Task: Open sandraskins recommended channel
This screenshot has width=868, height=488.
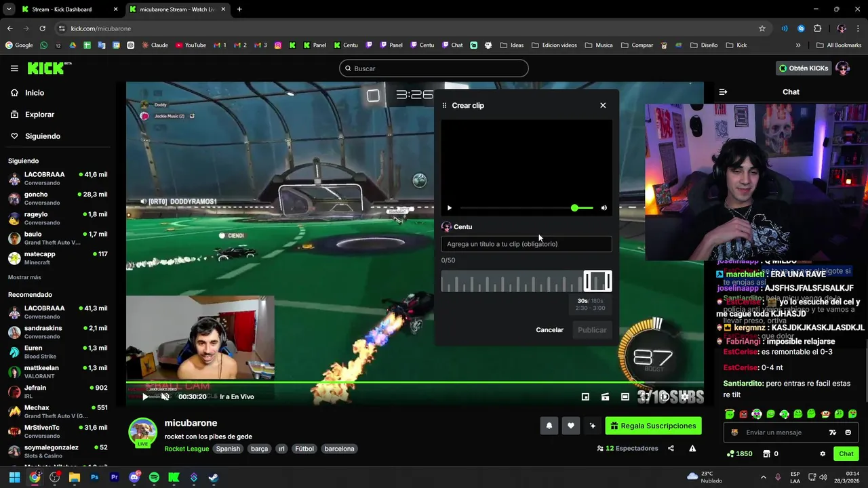Action: (58, 332)
